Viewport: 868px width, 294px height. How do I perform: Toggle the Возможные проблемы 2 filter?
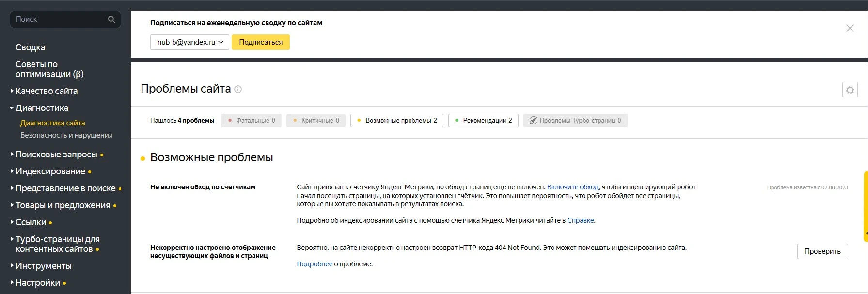[397, 121]
